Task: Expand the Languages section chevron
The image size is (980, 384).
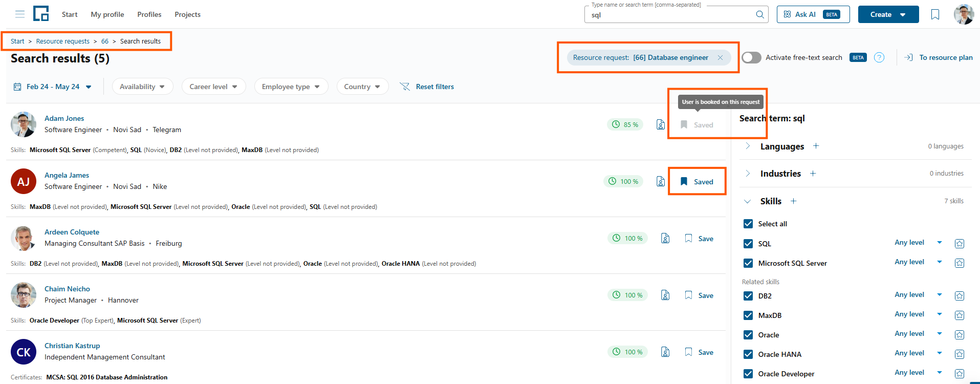Action: (748, 146)
